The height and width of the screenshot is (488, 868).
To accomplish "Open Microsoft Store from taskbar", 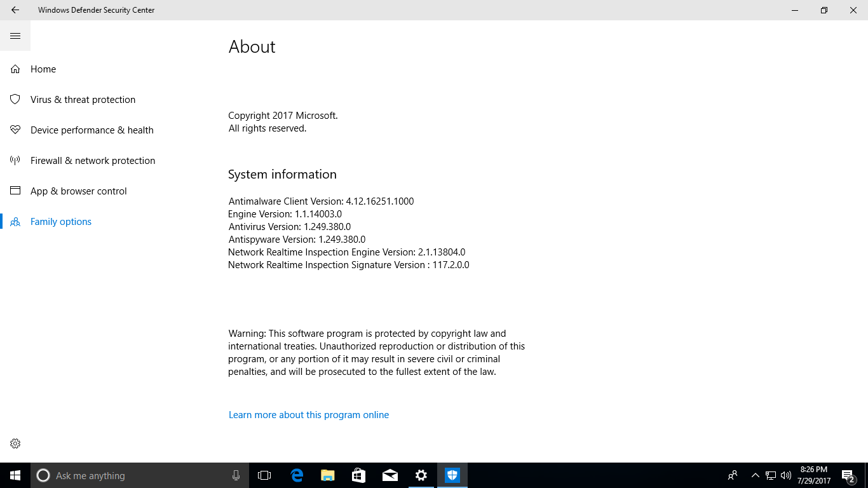I will 359,475.
